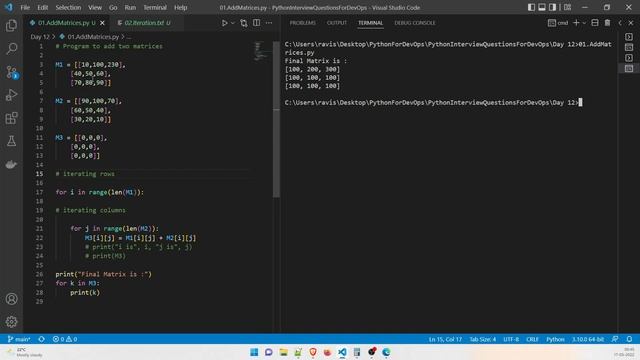Image resolution: width=640 pixels, height=360 pixels.
Task: Open errors and warnings count in status bar
Action: coord(65,339)
